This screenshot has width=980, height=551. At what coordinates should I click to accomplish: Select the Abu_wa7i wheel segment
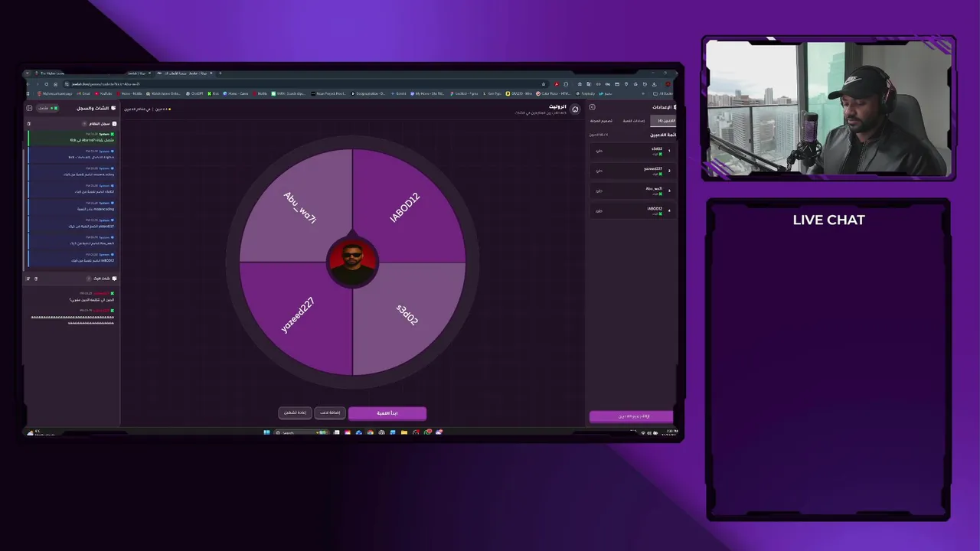pyautogui.click(x=299, y=207)
